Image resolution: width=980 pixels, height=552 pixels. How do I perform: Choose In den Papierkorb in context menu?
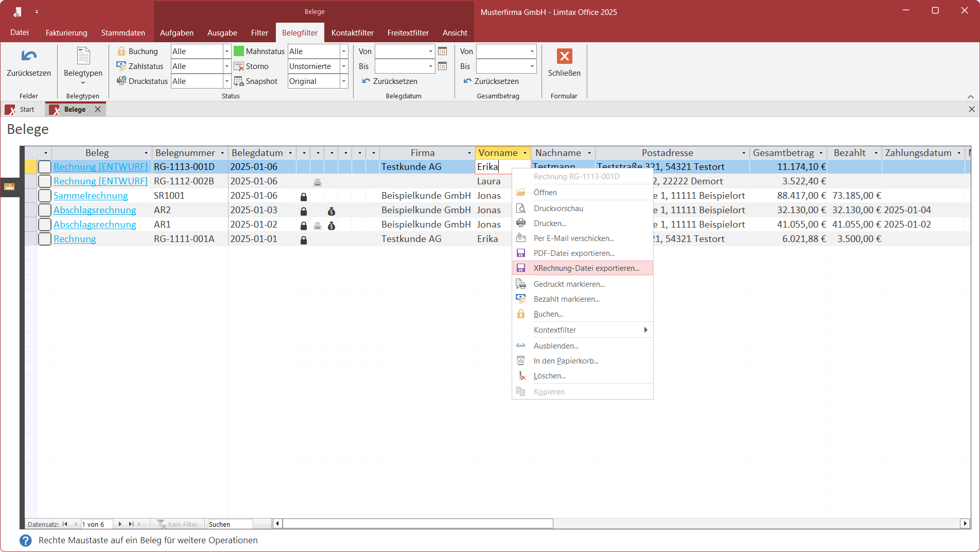tap(583, 361)
